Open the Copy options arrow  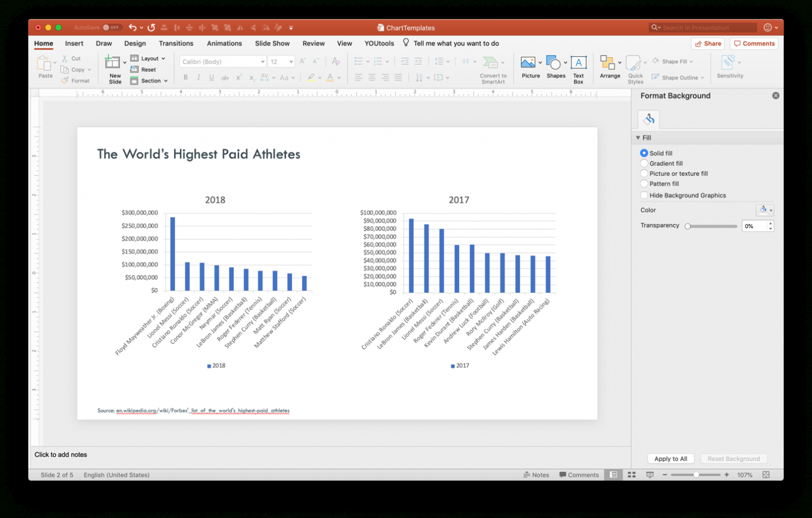(x=89, y=70)
